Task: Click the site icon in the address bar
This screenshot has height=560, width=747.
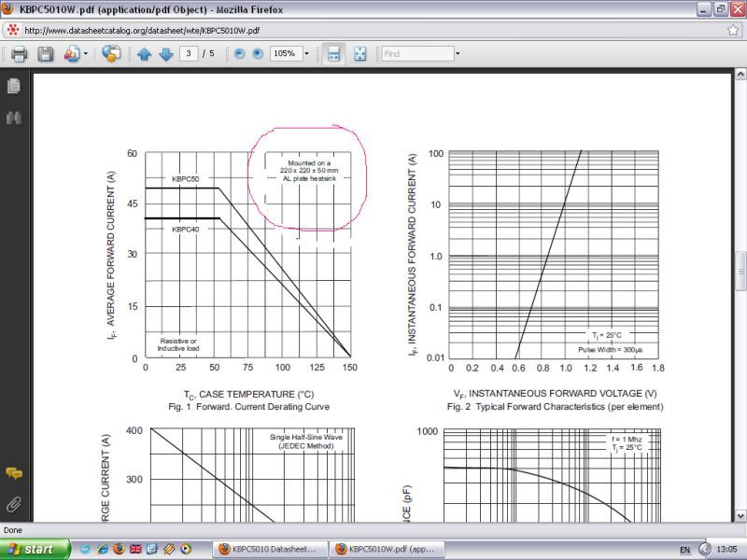Action: pos(12,30)
